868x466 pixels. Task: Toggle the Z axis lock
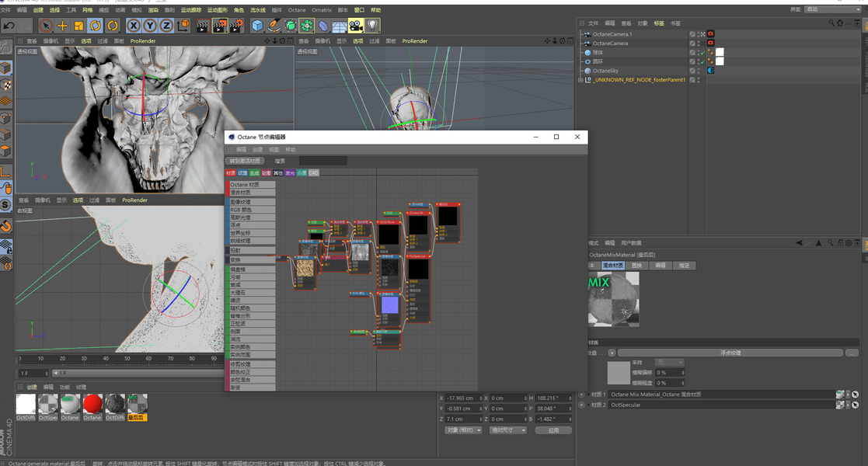pos(166,26)
